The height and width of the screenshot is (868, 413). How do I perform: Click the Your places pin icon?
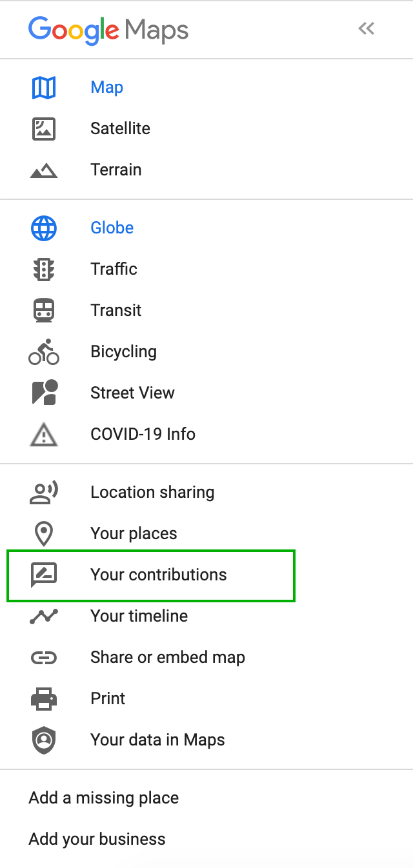click(44, 534)
